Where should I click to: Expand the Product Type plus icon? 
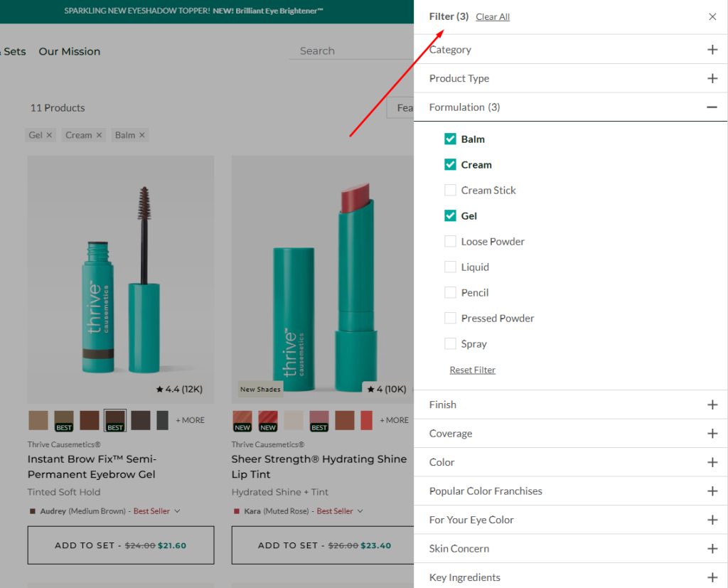coord(712,78)
